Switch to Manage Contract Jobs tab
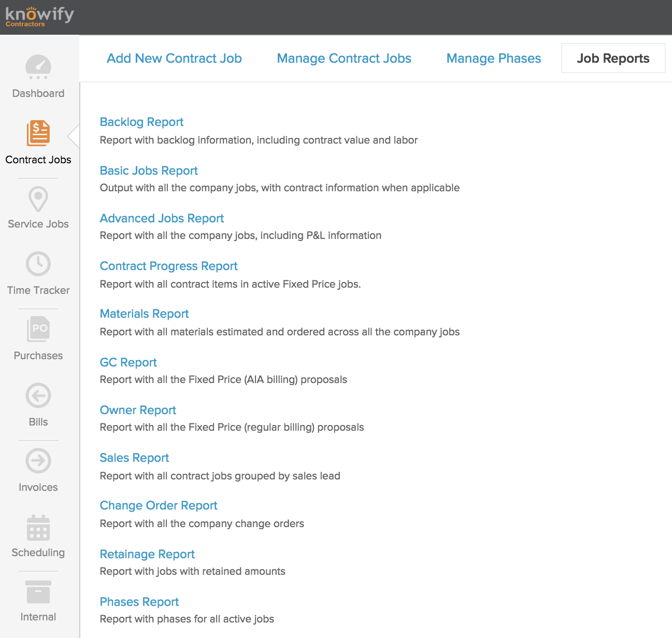 (x=344, y=59)
